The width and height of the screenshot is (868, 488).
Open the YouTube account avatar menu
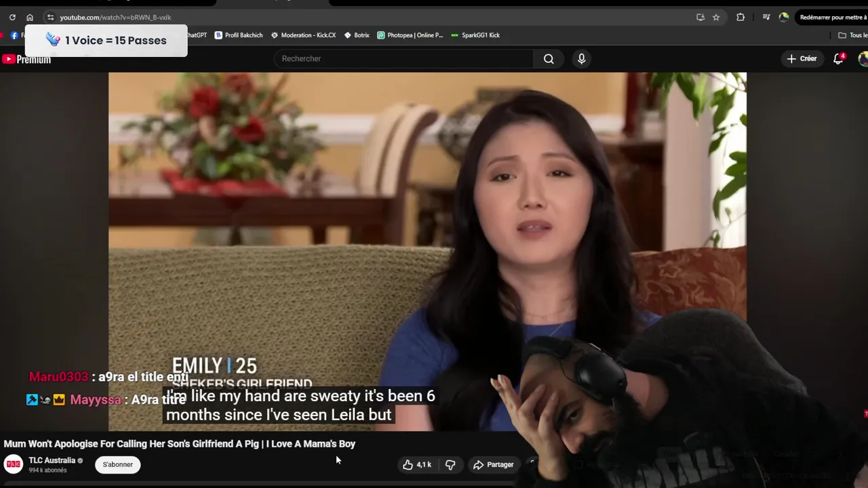pos(863,59)
